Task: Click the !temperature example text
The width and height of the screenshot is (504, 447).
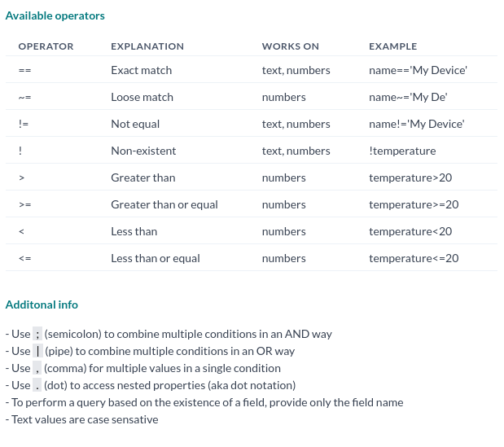Action: click(402, 151)
